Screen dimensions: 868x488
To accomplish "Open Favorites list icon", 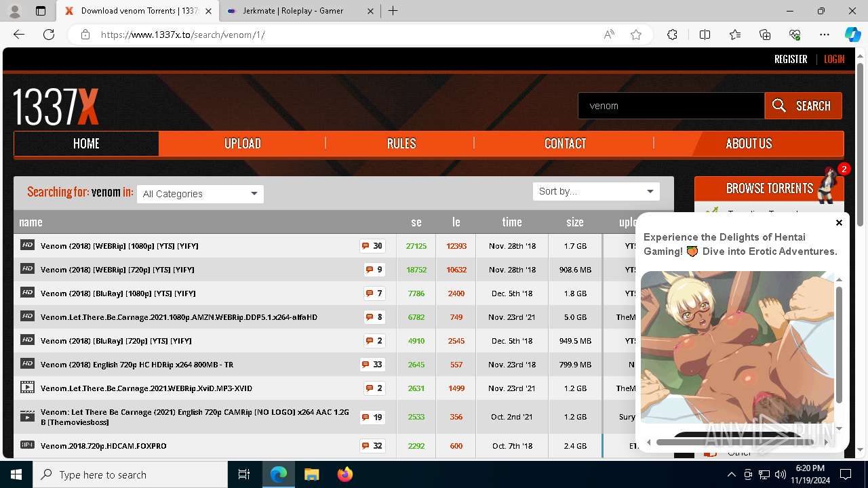I will click(735, 35).
